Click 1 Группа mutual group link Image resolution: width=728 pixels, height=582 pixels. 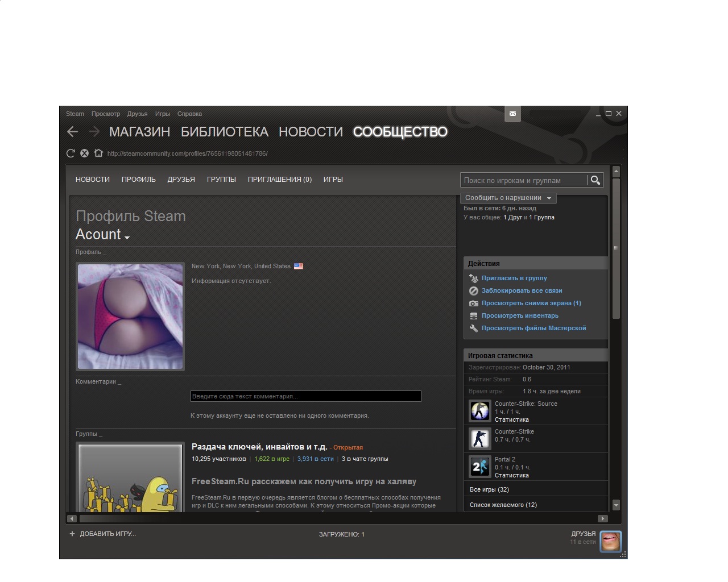541,217
